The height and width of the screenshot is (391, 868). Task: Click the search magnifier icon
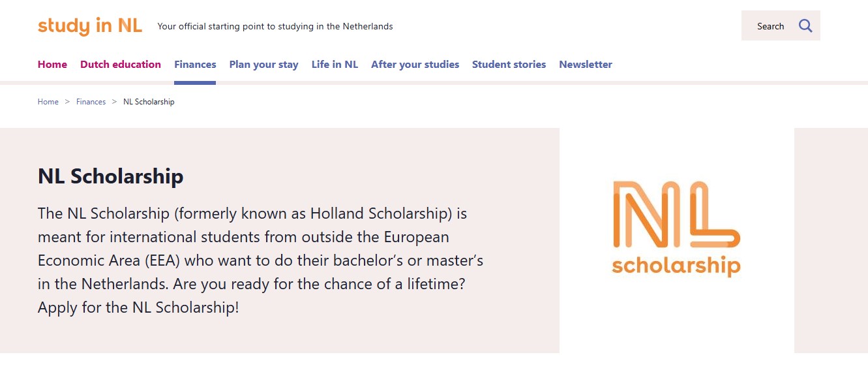point(805,26)
